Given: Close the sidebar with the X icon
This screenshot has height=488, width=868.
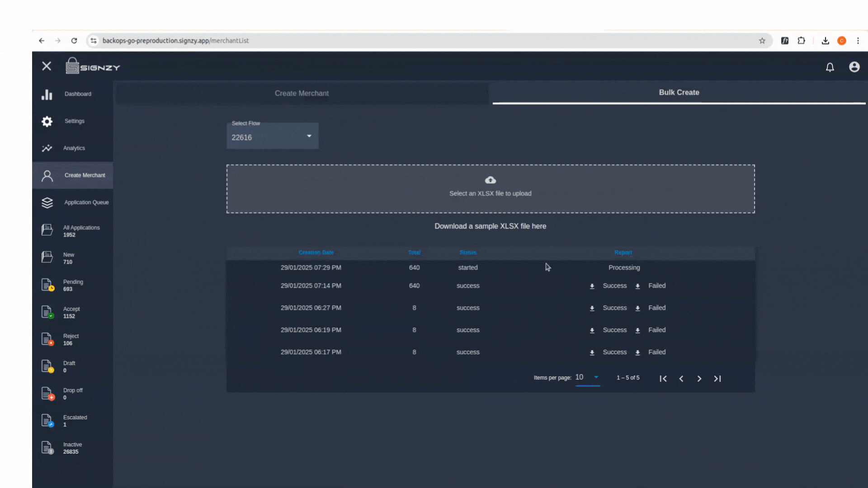Looking at the screenshot, I should (47, 66).
